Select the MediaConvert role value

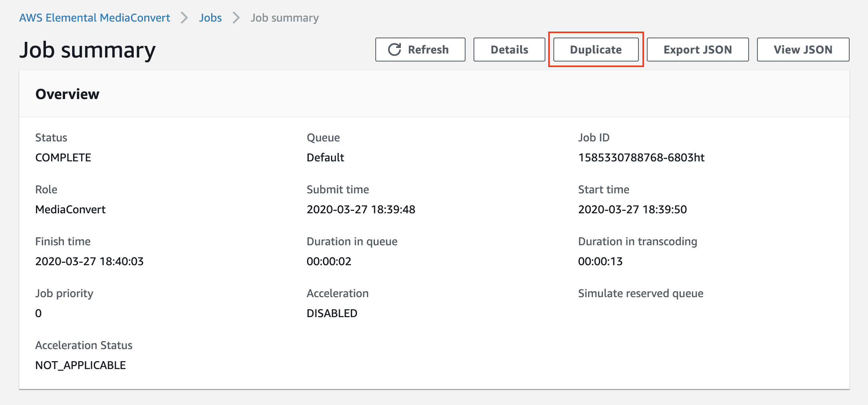70,209
